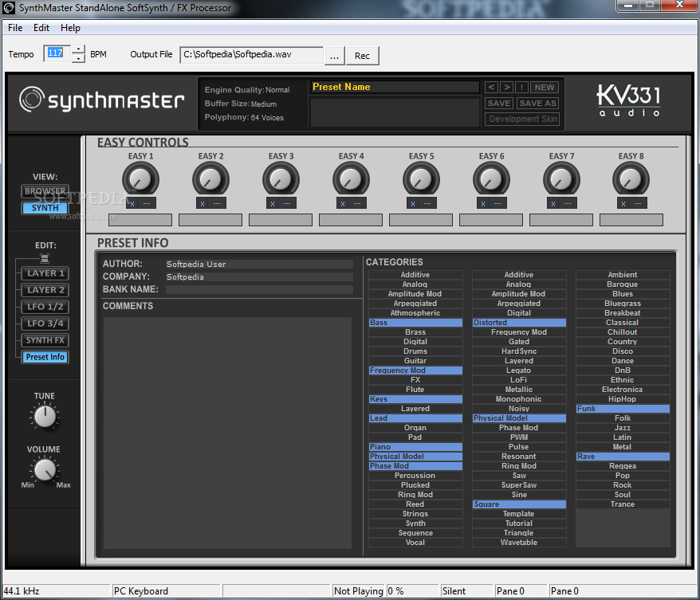
Task: Click the x button under EASY 6
Action: coord(482,203)
